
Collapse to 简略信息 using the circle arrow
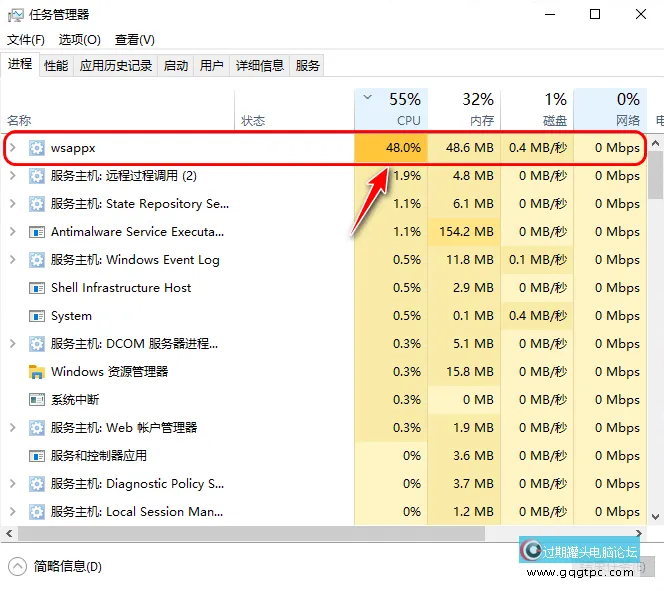coord(17,566)
